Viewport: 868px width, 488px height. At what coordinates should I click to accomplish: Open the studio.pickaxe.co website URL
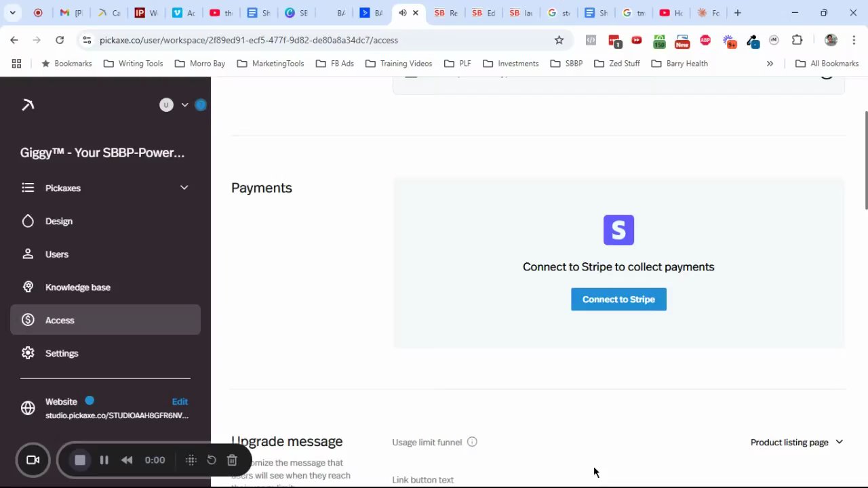[x=117, y=415]
